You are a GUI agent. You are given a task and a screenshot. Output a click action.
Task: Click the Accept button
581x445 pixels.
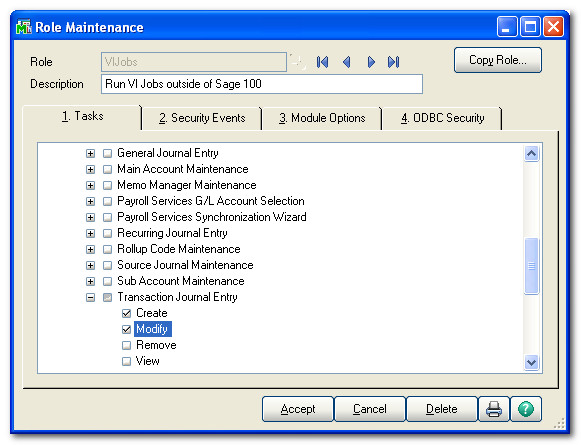298,409
